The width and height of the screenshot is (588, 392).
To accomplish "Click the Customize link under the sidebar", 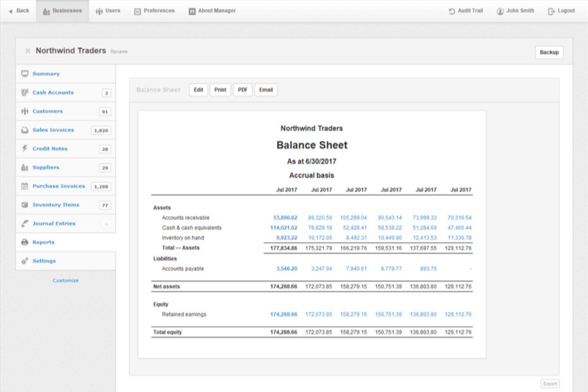I will 66,280.
